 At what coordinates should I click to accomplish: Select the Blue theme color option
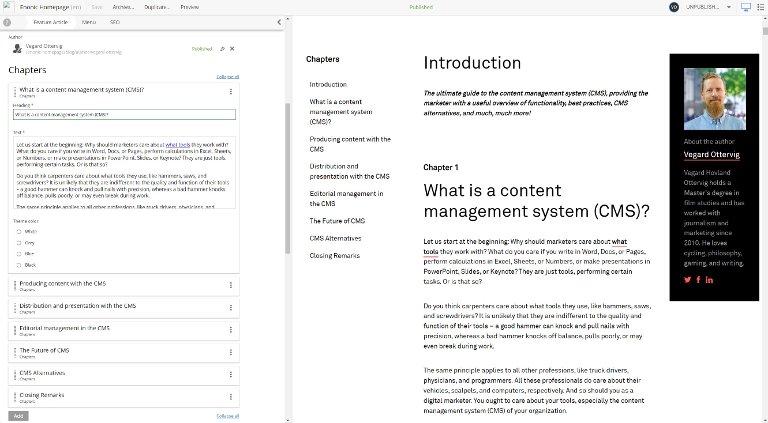pyautogui.click(x=19, y=254)
